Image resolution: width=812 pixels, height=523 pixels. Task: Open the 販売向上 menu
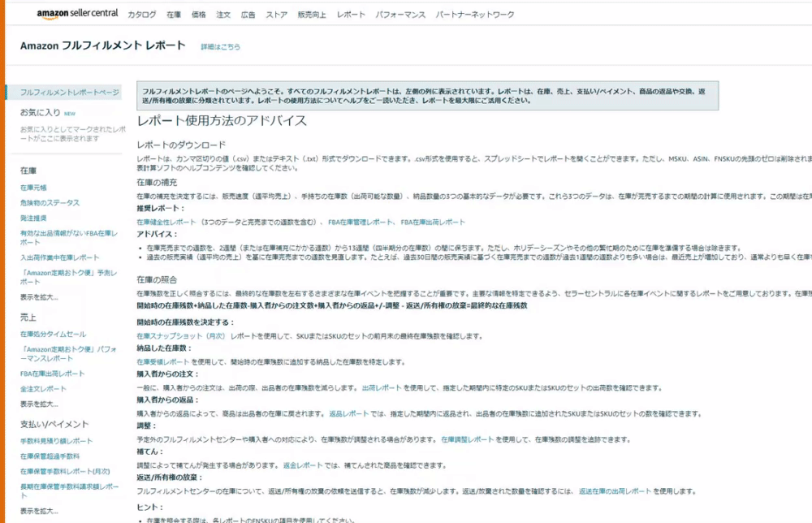point(312,15)
